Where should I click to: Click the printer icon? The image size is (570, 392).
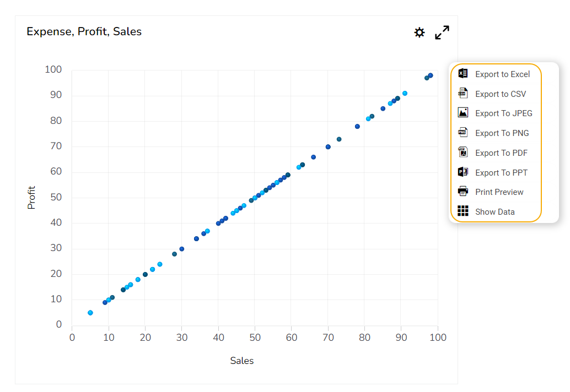(x=463, y=192)
